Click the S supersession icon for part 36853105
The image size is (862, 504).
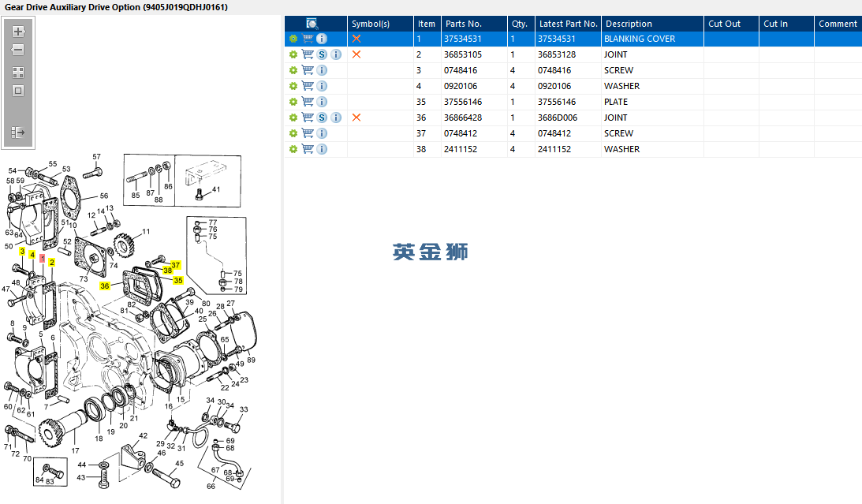click(x=322, y=55)
